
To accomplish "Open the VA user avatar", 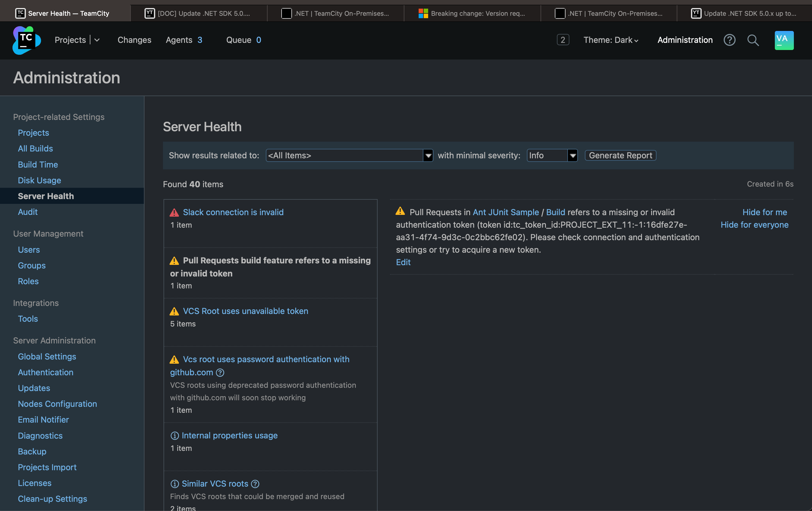I will click(x=784, y=40).
